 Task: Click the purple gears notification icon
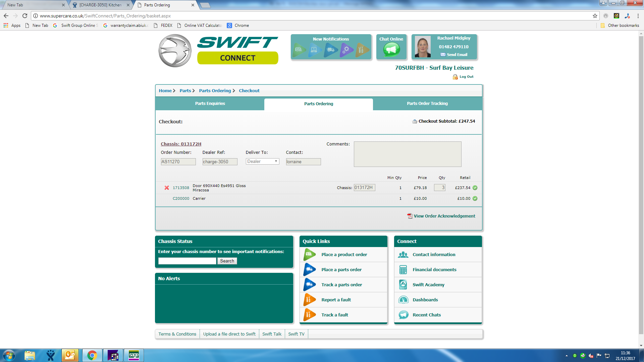pos(346,50)
